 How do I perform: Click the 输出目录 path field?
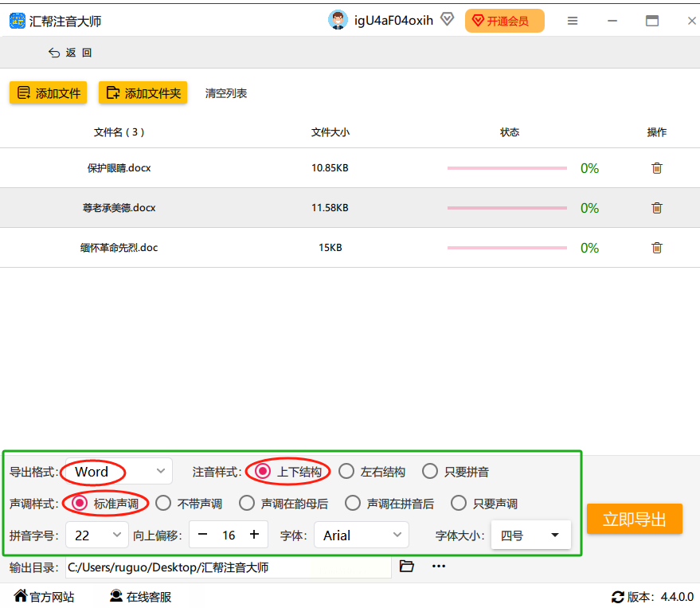coord(228,567)
